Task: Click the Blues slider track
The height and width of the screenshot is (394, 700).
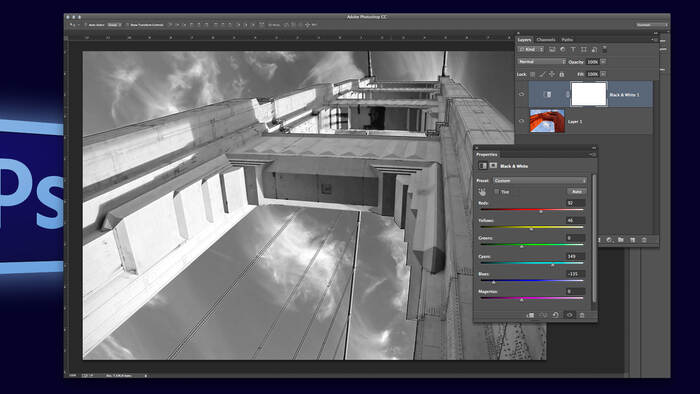Action: click(x=531, y=281)
